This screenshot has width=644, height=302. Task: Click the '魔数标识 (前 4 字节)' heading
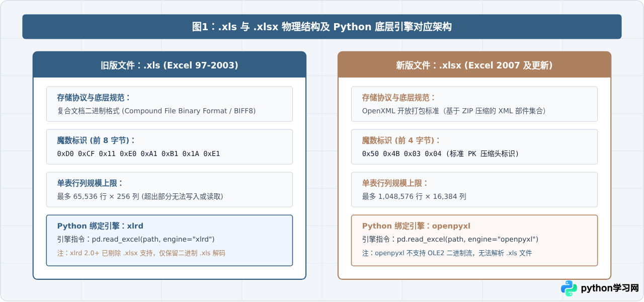tap(401, 140)
